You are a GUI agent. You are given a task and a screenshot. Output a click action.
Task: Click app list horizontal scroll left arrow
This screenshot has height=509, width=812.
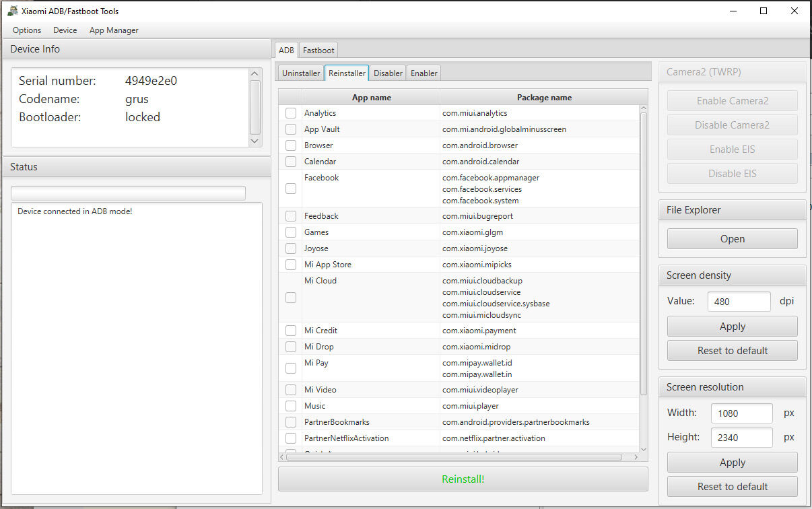point(283,457)
